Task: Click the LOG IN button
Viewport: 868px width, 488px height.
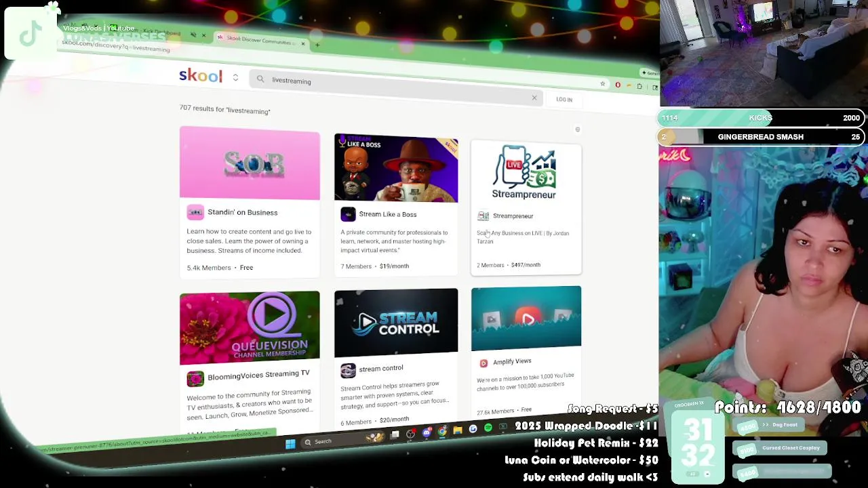Action: 564,100
